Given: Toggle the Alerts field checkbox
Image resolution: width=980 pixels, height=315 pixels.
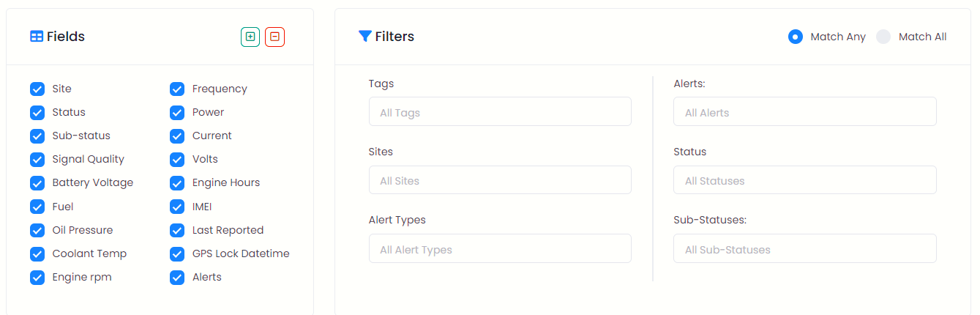Looking at the screenshot, I should tap(177, 277).
